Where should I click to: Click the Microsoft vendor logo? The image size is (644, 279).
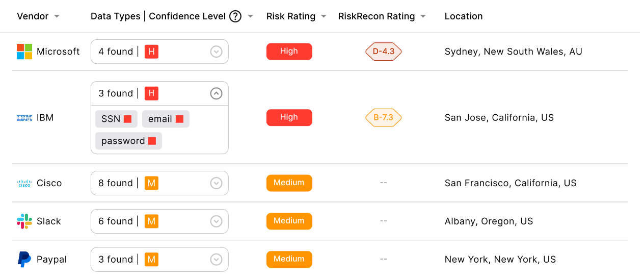pyautogui.click(x=24, y=52)
